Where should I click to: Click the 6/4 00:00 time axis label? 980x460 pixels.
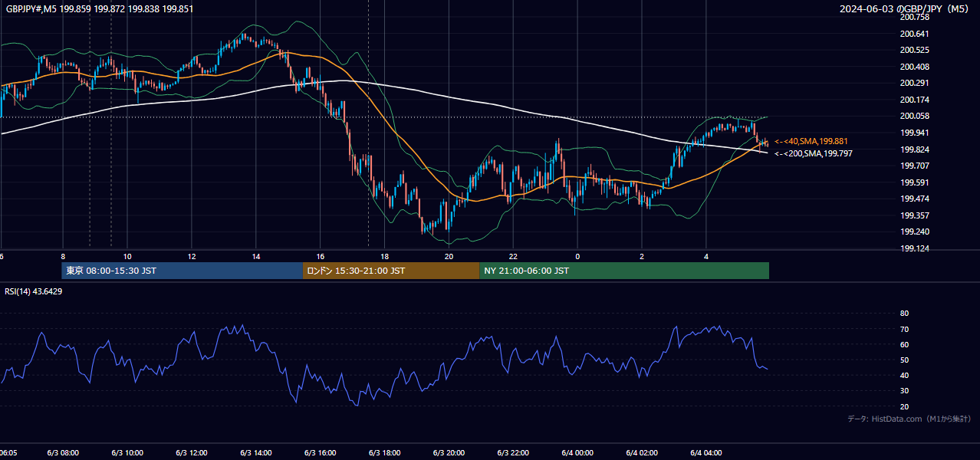click(x=578, y=453)
